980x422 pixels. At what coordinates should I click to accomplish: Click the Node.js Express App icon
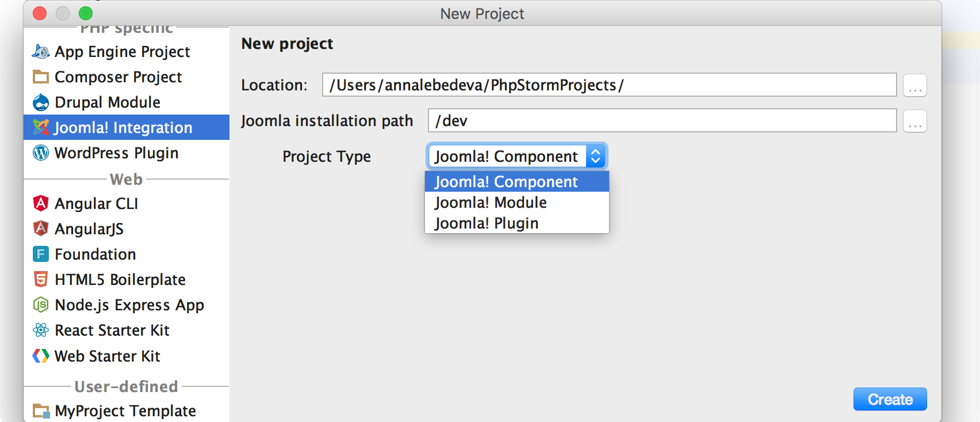(x=41, y=305)
